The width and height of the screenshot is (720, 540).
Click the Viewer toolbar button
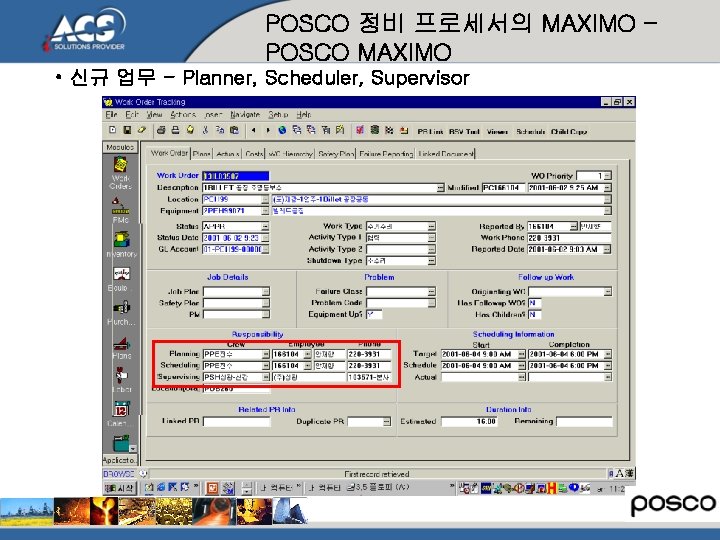pyautogui.click(x=497, y=132)
